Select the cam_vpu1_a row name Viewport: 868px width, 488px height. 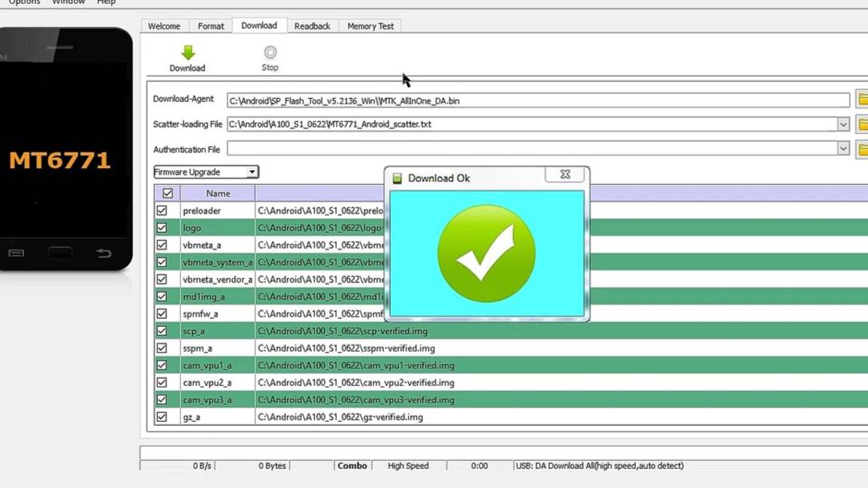207,365
